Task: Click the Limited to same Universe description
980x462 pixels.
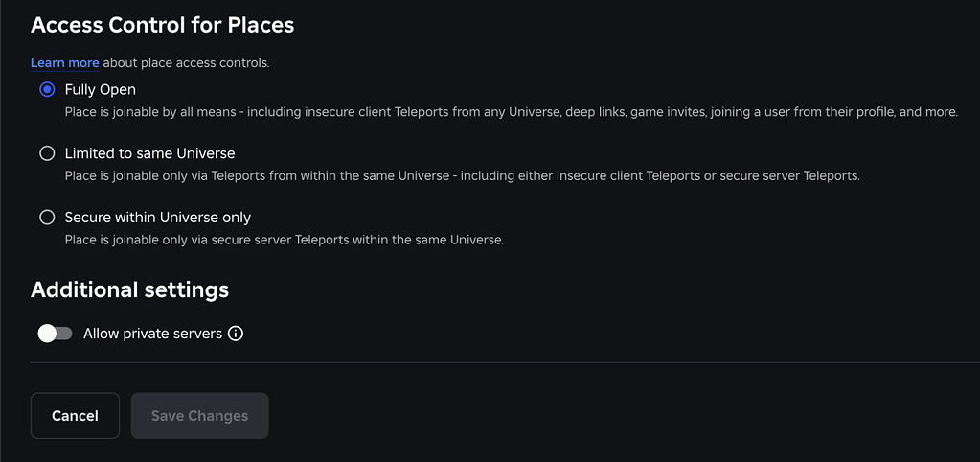Action: (x=462, y=176)
